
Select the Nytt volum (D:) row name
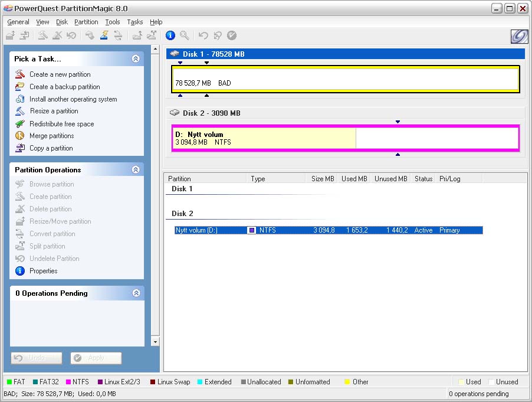coord(196,230)
